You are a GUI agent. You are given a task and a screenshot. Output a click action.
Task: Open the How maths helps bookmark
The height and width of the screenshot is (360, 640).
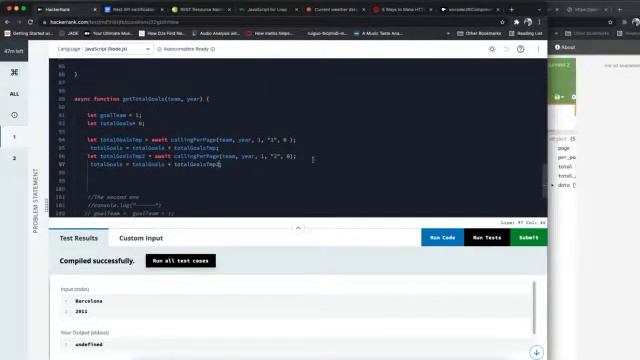270,33
